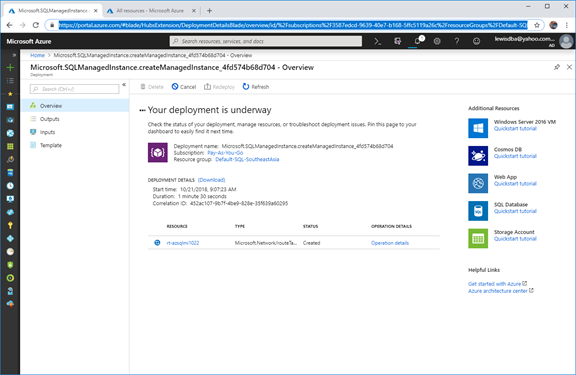Download the deployment details
The image size is (576, 375).
tap(212, 180)
